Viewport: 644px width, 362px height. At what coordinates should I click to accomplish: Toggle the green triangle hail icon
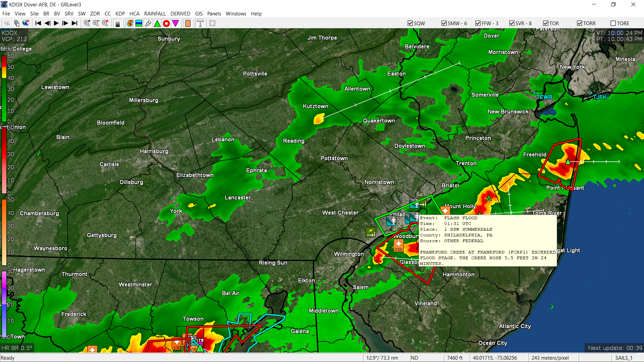click(157, 23)
